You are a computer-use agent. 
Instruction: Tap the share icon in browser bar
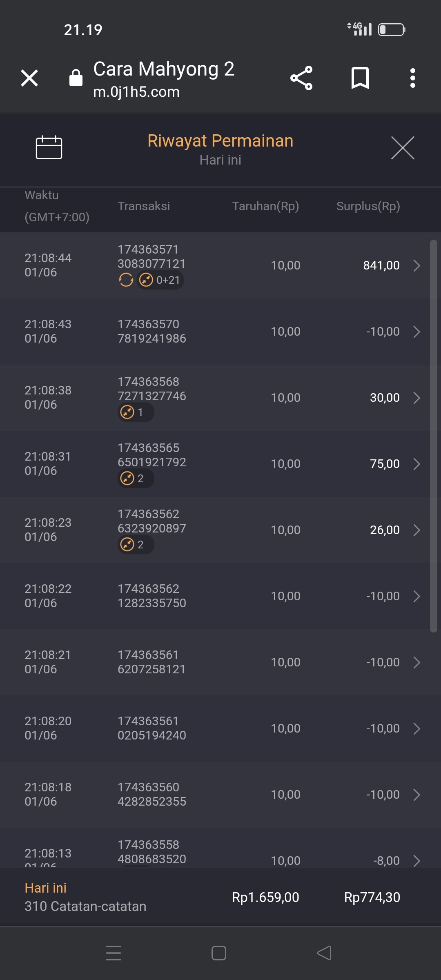pos(301,78)
